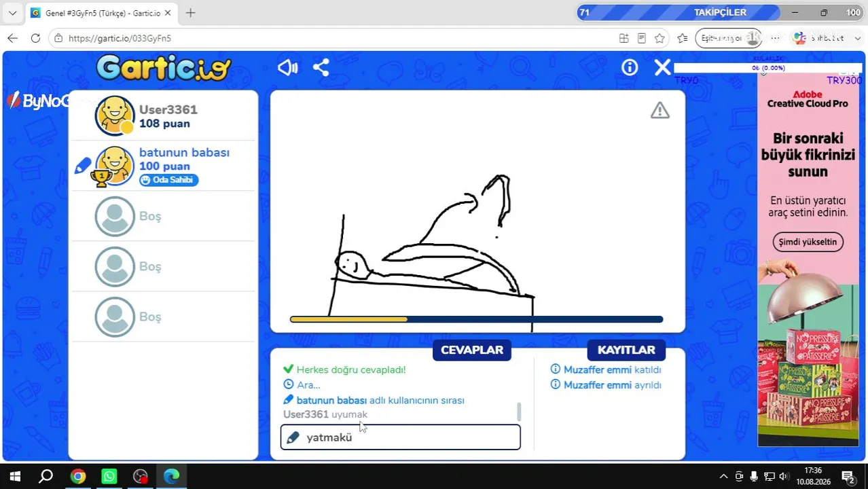Image resolution: width=868 pixels, height=489 pixels.
Task: Mute the game sound speaker icon
Action: coord(287,67)
